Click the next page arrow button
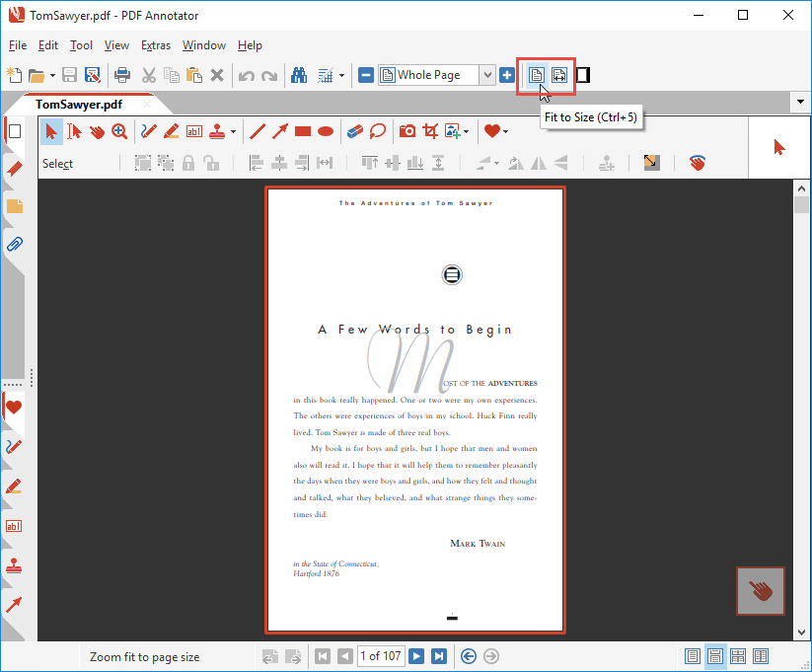Image resolution: width=812 pixels, height=672 pixels. pyautogui.click(x=416, y=655)
